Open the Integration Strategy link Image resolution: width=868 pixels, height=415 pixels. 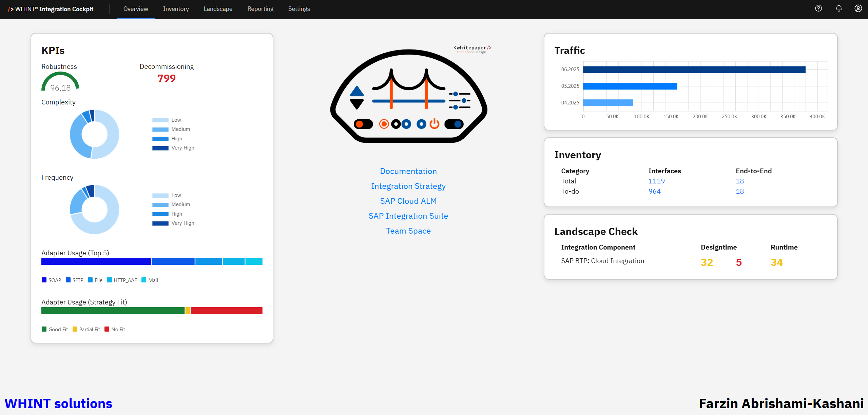pos(408,186)
